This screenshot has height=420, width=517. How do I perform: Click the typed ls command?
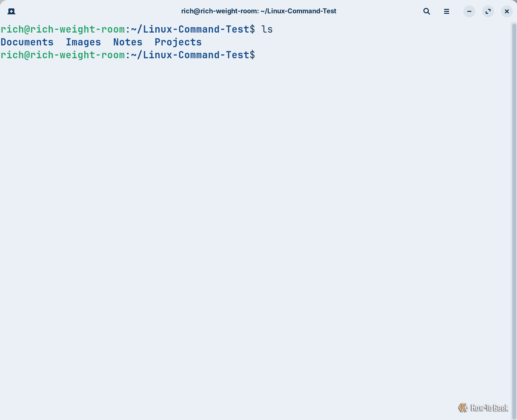click(267, 29)
